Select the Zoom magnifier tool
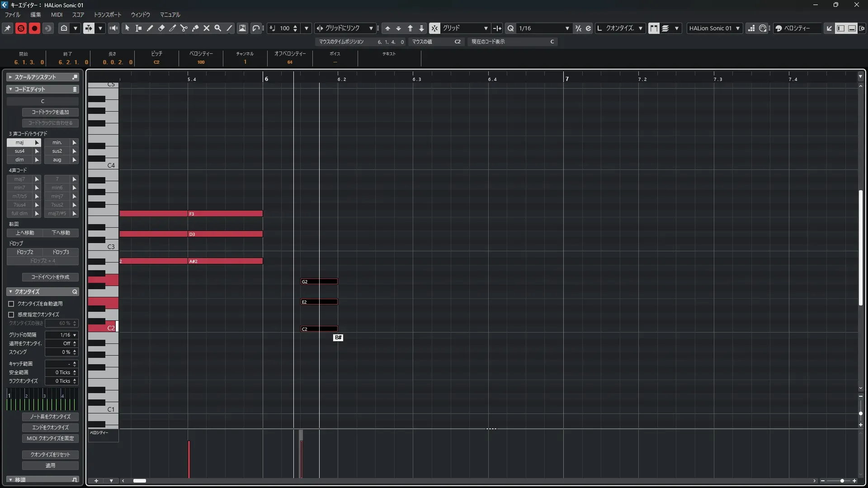Viewport: 868px width, 488px height. pyautogui.click(x=218, y=28)
